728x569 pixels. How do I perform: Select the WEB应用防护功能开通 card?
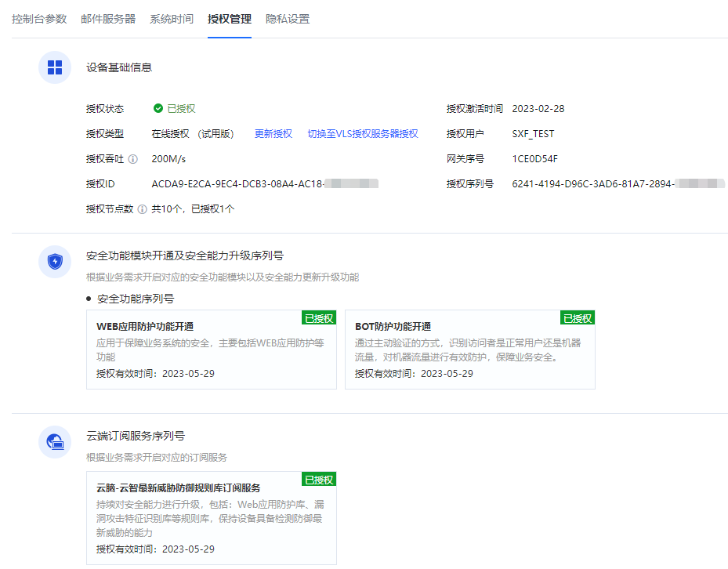coord(211,350)
